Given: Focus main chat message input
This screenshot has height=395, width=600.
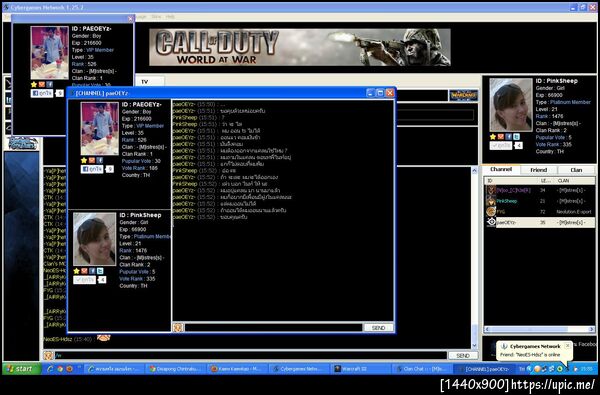Looking at the screenshot, I should click(251, 356).
